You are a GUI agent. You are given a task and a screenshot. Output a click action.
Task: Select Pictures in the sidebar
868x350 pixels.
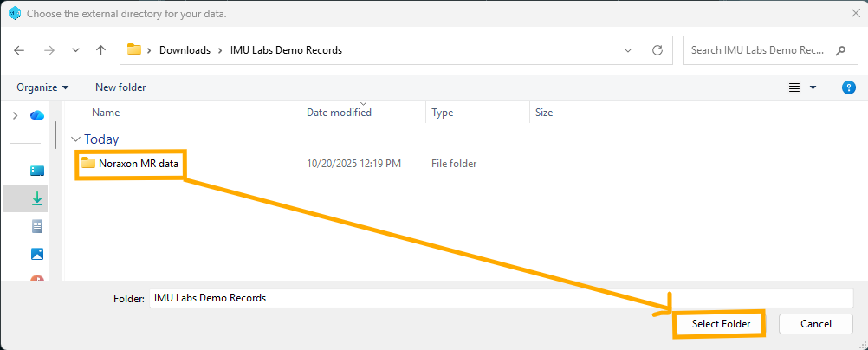[37, 254]
